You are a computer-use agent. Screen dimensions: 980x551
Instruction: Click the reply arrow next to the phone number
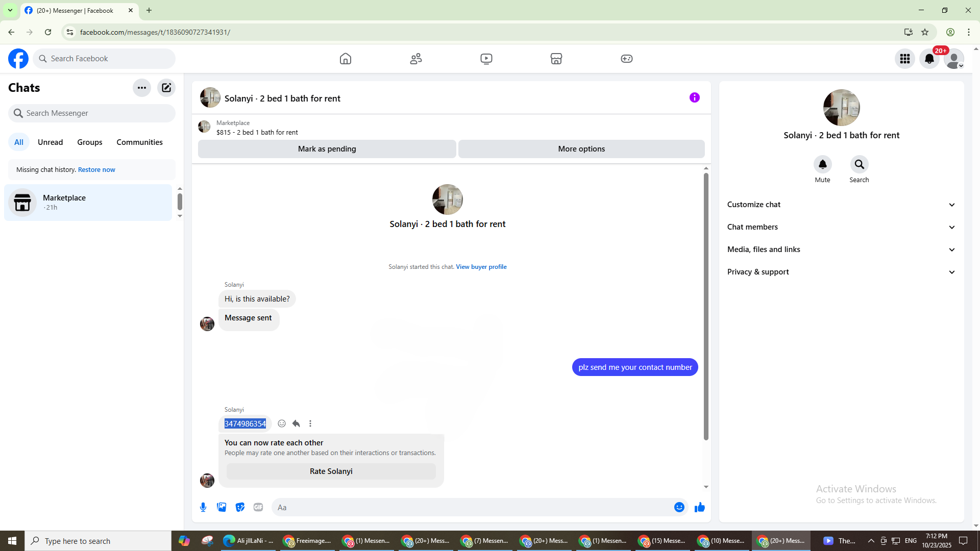pyautogui.click(x=296, y=423)
